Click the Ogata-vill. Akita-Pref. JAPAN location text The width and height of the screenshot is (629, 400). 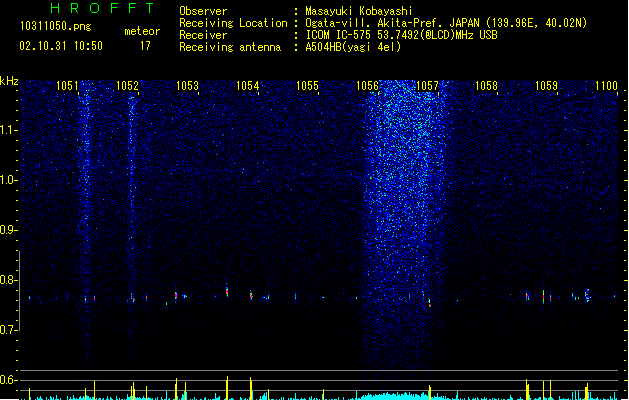tap(446, 23)
